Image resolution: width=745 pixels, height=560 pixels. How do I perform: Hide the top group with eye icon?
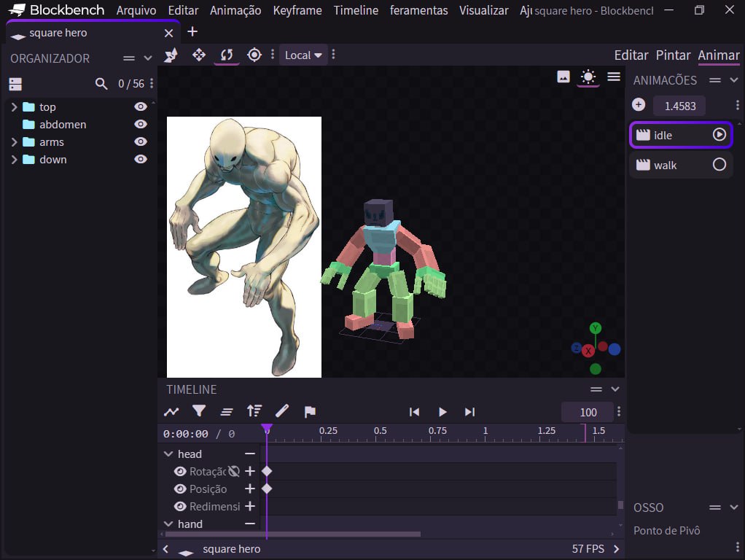click(x=141, y=106)
